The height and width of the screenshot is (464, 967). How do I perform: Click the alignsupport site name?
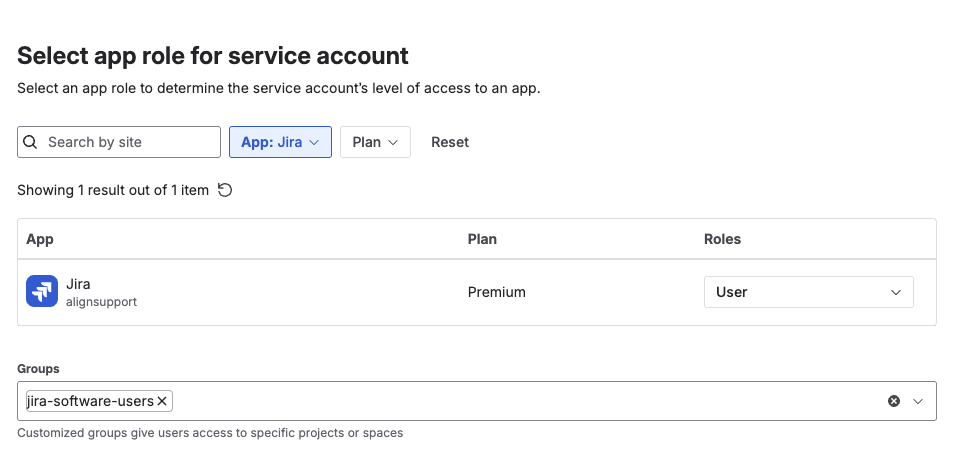tap(101, 302)
